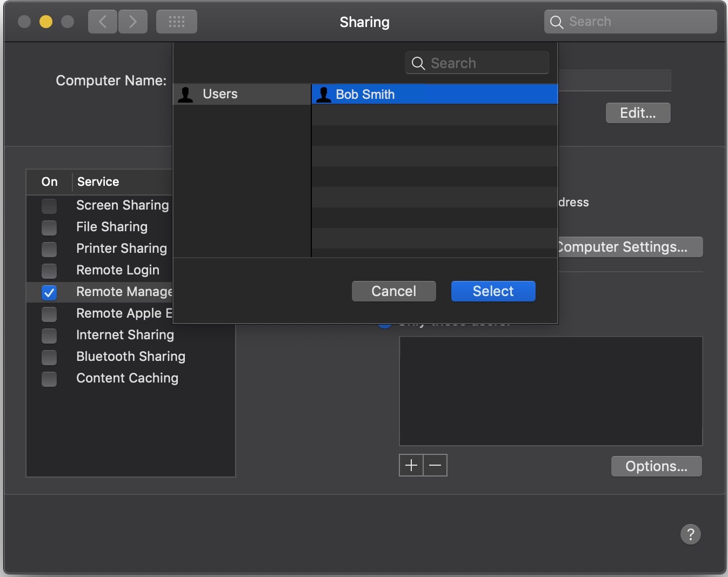Image resolution: width=728 pixels, height=577 pixels.
Task: Go forward with the right arrow button
Action: pyautogui.click(x=133, y=22)
